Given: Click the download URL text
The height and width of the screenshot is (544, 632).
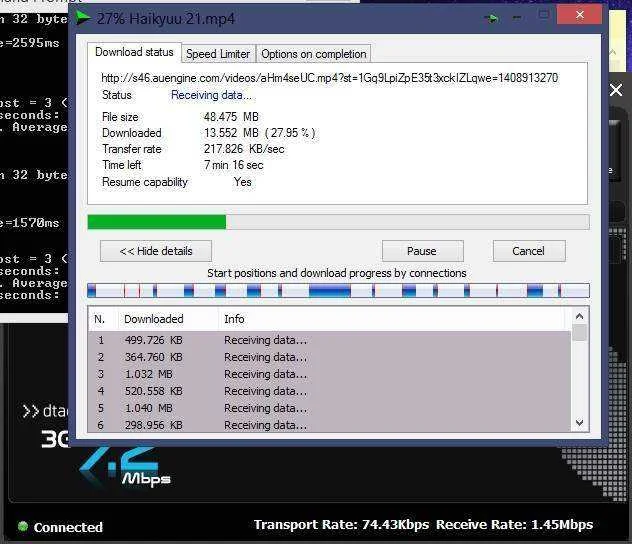Looking at the screenshot, I should click(330, 78).
